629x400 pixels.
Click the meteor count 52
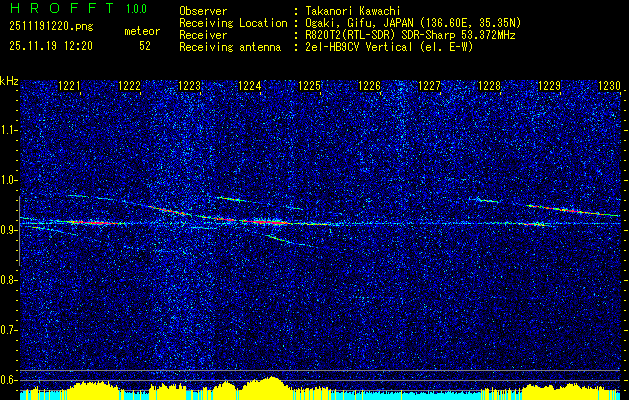(x=145, y=46)
